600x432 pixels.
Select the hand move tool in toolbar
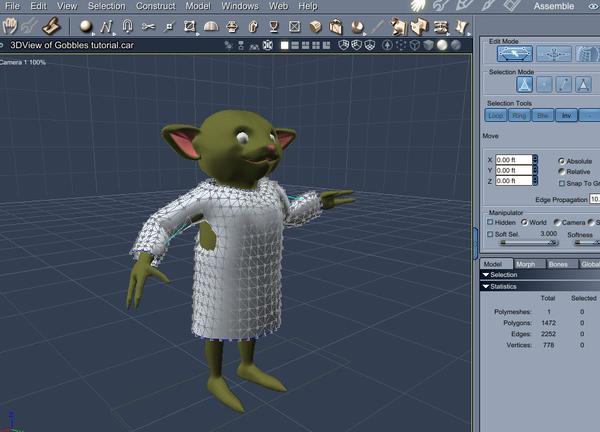[10, 26]
